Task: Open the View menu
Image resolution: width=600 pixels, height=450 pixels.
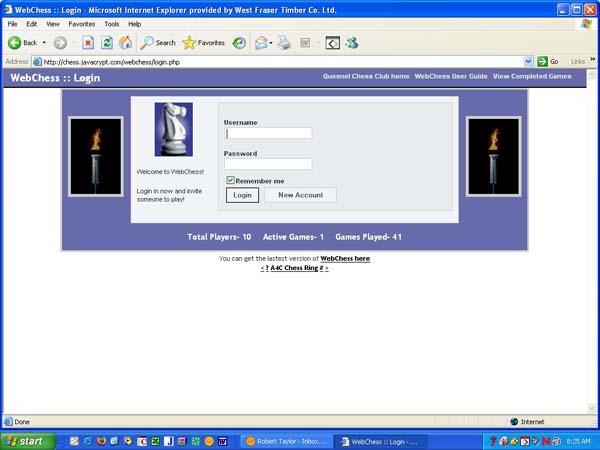Action: point(53,24)
